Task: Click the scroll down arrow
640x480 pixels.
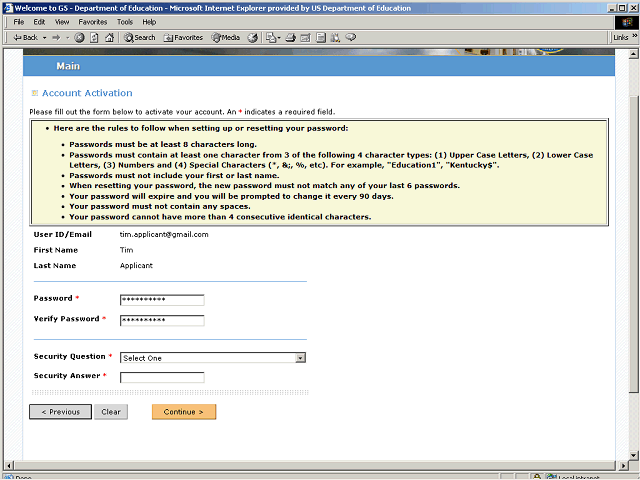Action: pyautogui.click(x=633, y=455)
